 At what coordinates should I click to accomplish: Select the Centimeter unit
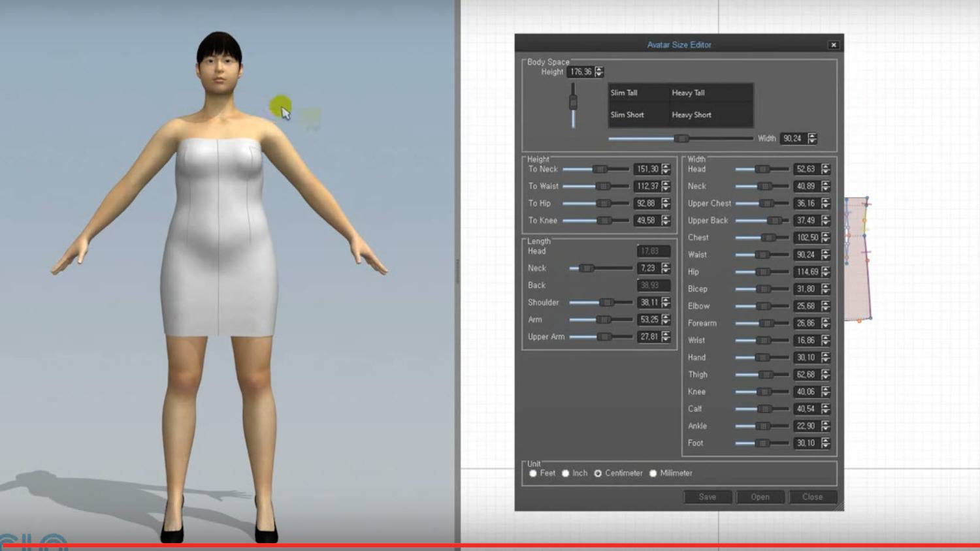598,473
